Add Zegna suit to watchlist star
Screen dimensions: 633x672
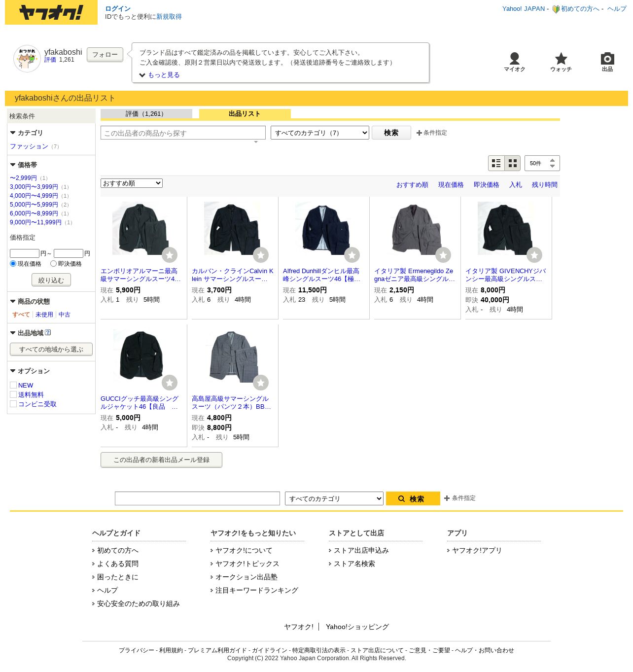443,255
